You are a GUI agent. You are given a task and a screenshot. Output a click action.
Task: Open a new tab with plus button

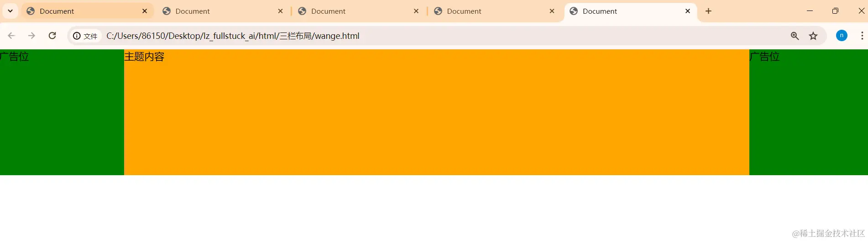708,11
